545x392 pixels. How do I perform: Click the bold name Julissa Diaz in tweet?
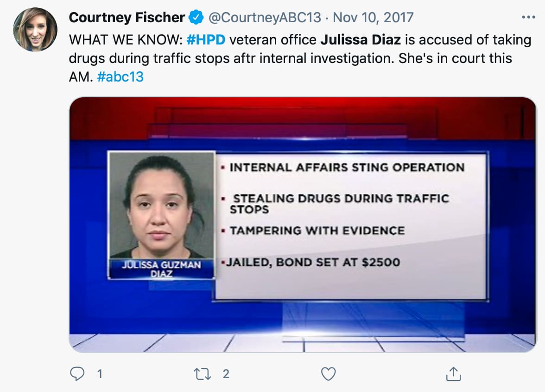point(361,40)
